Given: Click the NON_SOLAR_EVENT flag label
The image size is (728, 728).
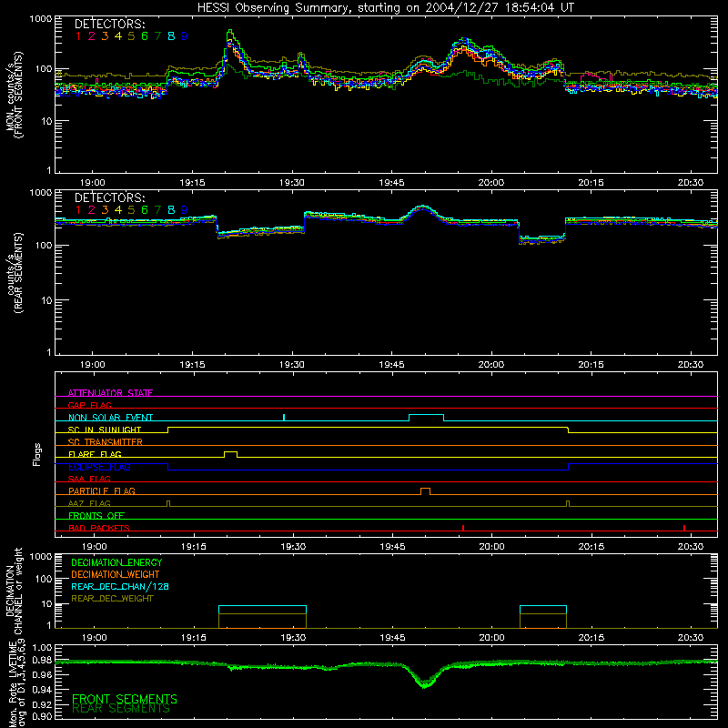Looking at the screenshot, I should (110, 418).
